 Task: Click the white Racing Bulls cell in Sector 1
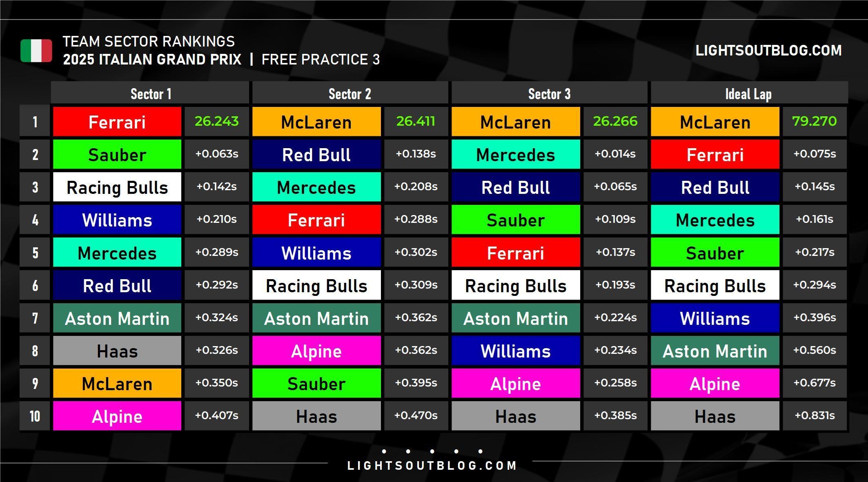117,187
